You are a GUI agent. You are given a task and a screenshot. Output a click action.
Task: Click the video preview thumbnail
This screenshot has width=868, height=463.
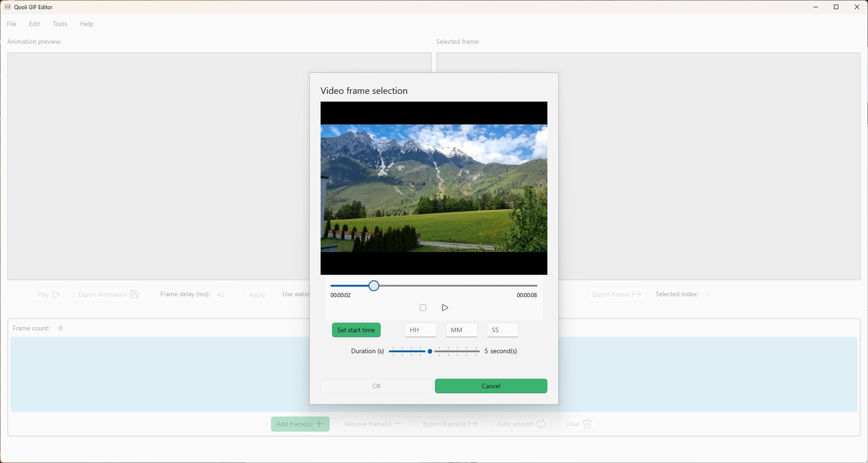(434, 188)
